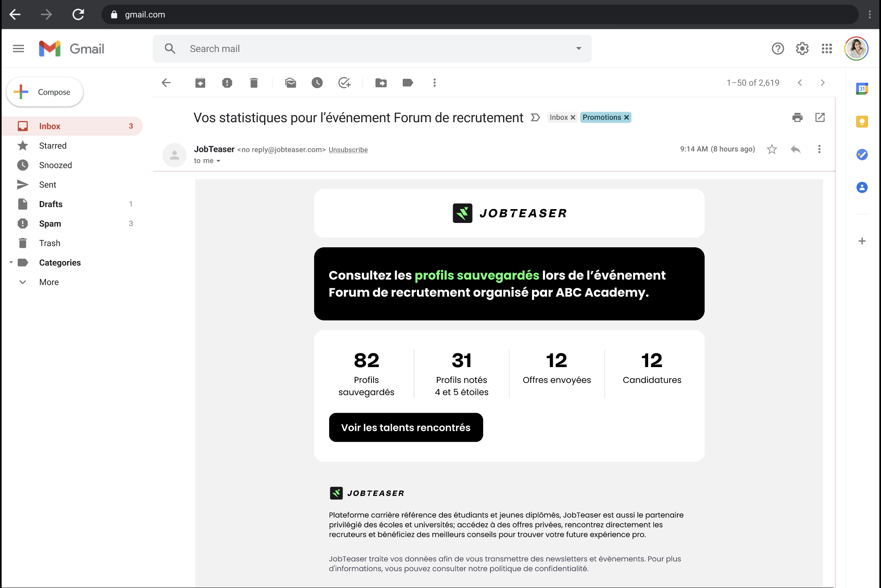Click the sender profile avatar
This screenshot has height=588, width=881.
174,155
